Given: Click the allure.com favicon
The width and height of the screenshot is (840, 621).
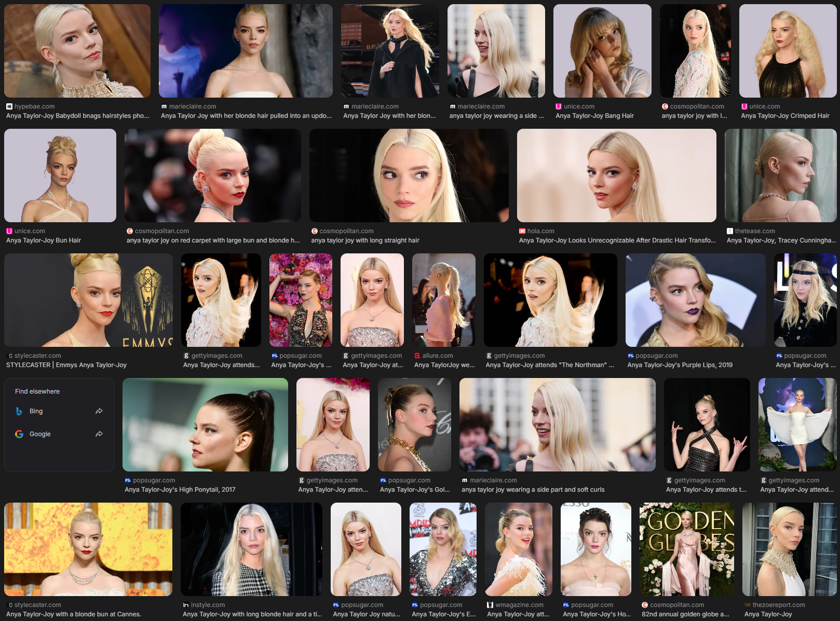Looking at the screenshot, I should coord(417,356).
